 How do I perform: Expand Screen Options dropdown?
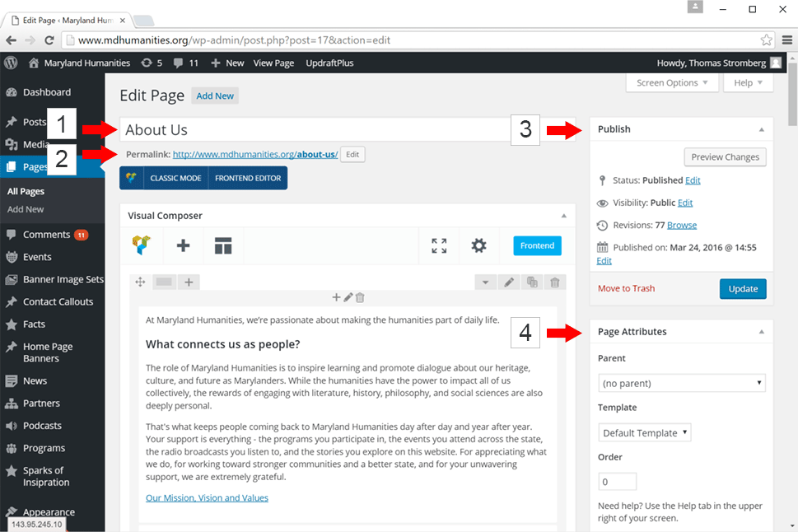point(672,83)
